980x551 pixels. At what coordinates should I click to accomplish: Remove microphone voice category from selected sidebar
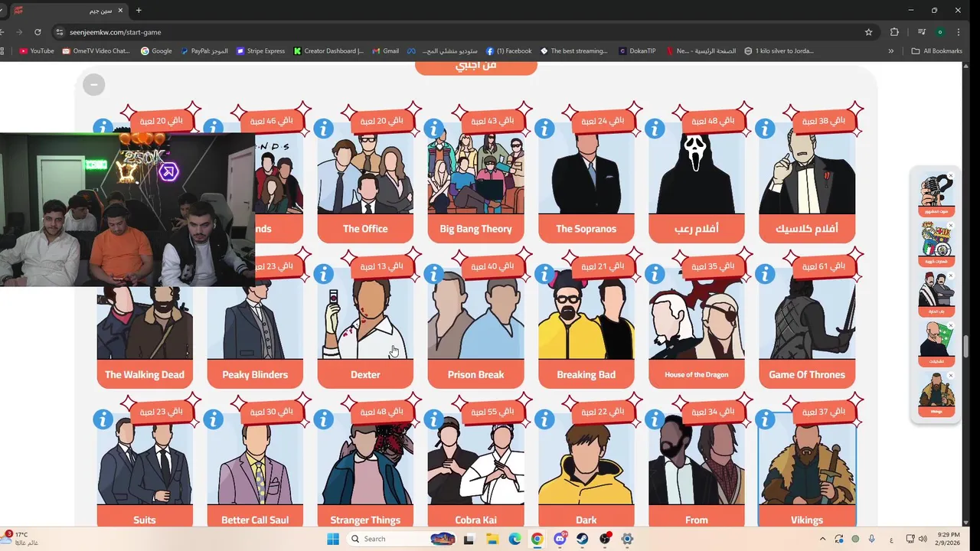(951, 176)
